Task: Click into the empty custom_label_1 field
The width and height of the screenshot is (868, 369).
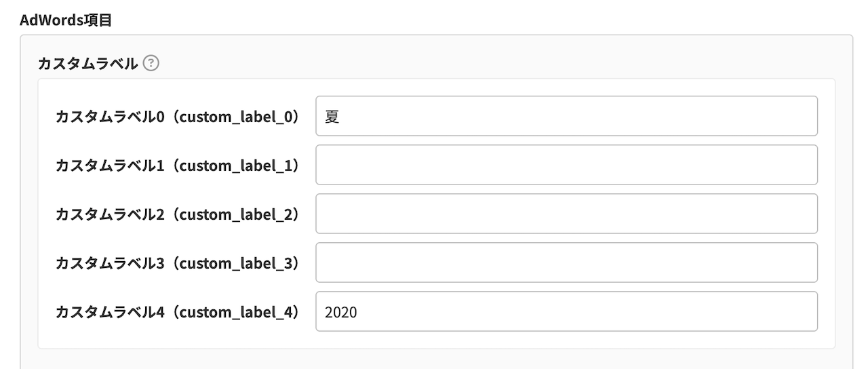Action: point(566,165)
